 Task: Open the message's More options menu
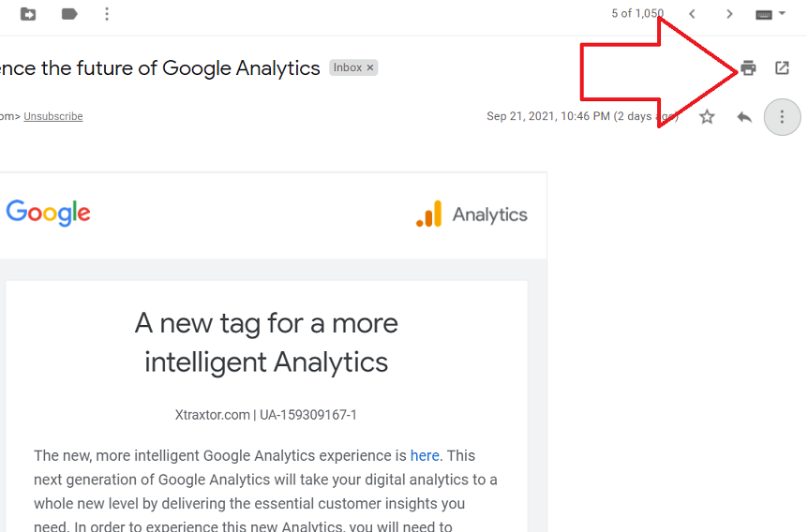click(782, 117)
